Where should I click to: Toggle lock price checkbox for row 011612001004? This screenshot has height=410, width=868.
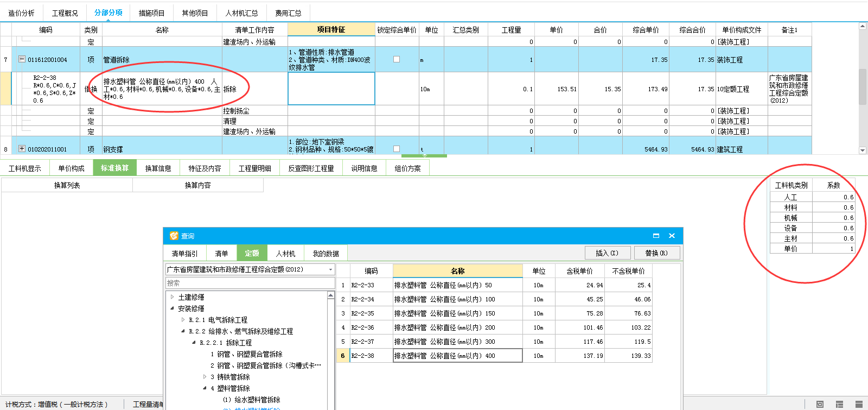click(x=397, y=59)
